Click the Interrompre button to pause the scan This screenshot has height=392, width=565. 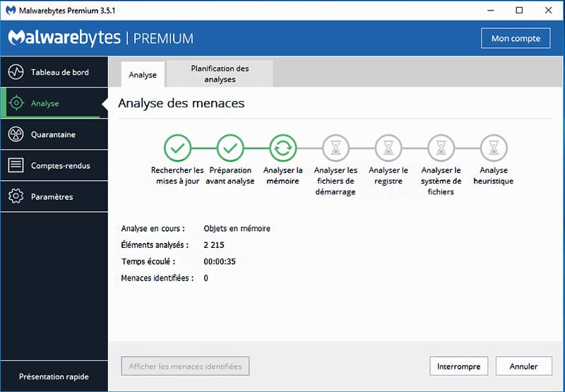tap(458, 366)
